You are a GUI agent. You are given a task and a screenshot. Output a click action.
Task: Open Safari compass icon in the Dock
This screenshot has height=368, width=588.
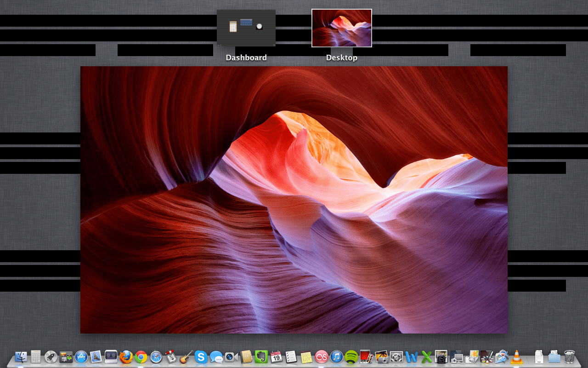pos(156,356)
